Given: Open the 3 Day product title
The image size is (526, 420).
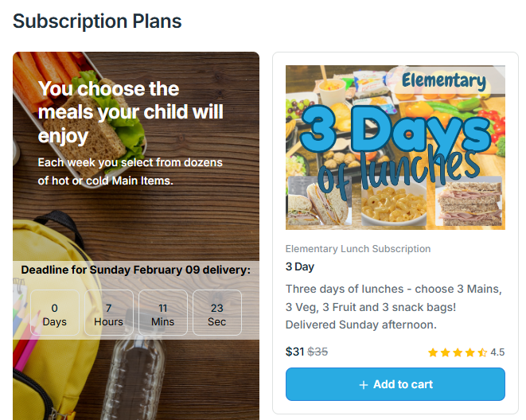Looking at the screenshot, I should click(x=300, y=266).
